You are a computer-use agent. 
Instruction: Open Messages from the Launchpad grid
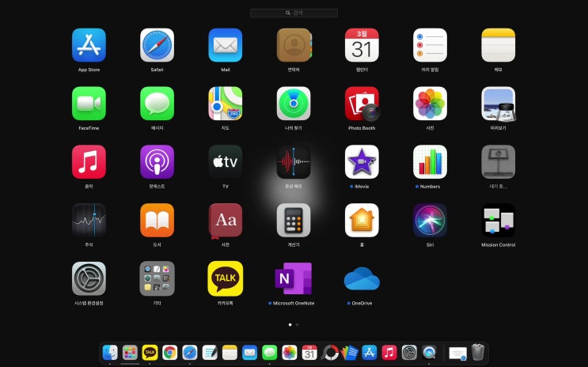[x=157, y=104]
